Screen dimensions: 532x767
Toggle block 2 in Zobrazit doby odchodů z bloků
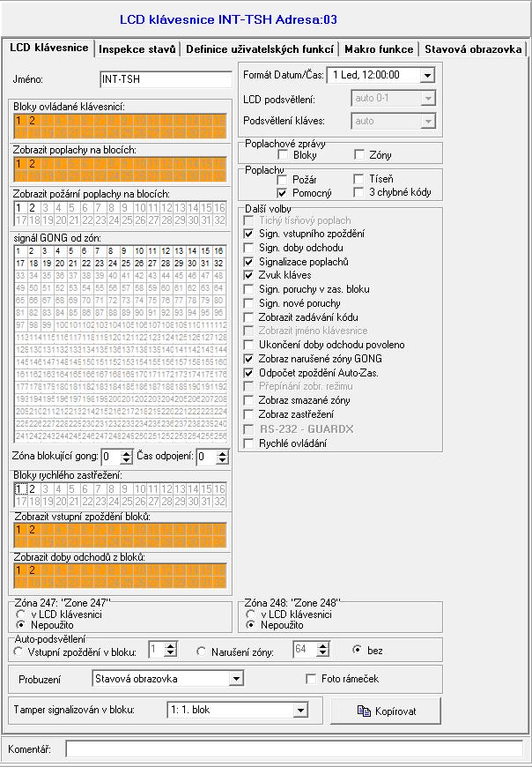pyautogui.click(x=33, y=570)
